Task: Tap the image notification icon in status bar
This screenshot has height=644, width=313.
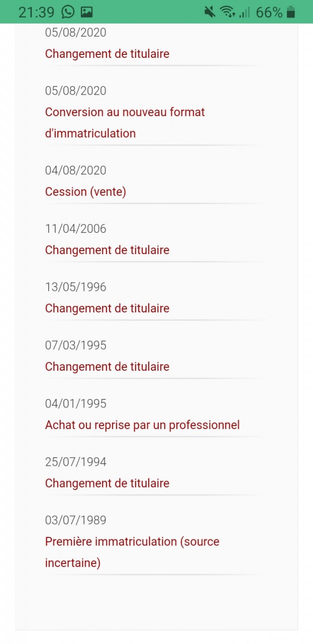Action: (x=86, y=12)
